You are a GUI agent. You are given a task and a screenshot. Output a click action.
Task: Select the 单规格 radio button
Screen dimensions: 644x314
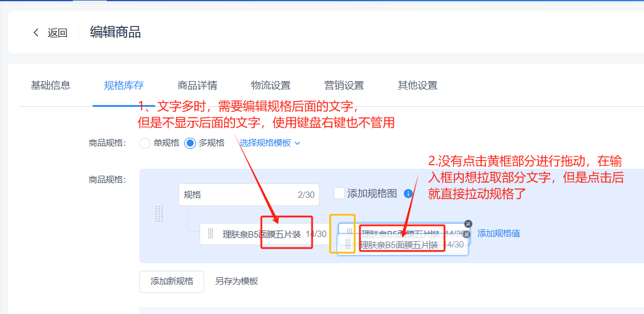145,143
